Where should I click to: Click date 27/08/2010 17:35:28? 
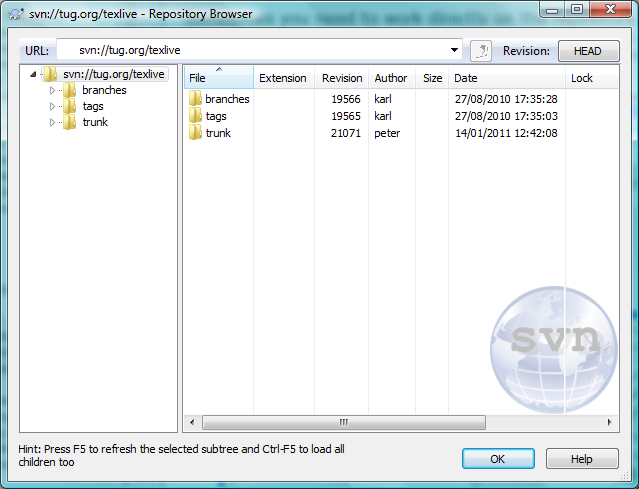coord(506,99)
